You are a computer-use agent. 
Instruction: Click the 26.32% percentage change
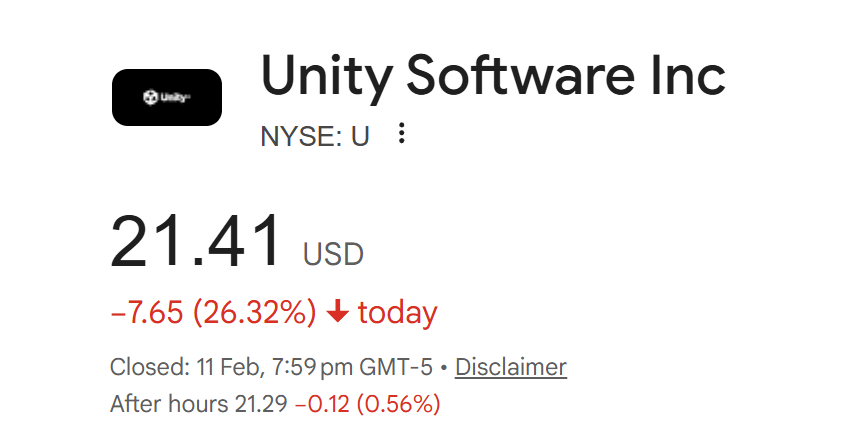pos(254,313)
